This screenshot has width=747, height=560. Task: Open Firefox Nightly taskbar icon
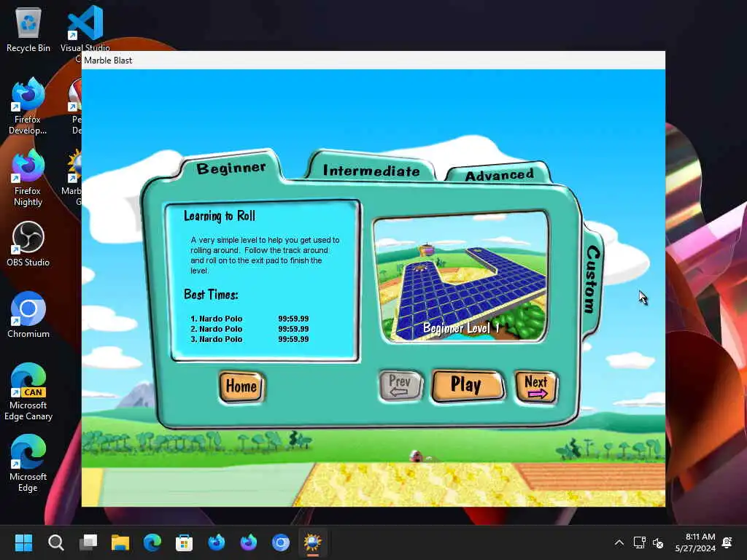coord(249,542)
